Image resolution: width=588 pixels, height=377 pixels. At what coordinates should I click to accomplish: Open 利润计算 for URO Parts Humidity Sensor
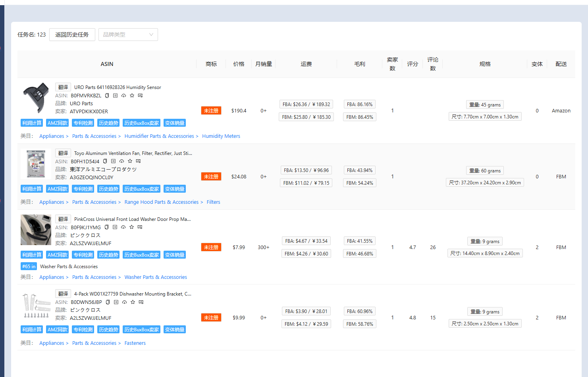point(32,123)
